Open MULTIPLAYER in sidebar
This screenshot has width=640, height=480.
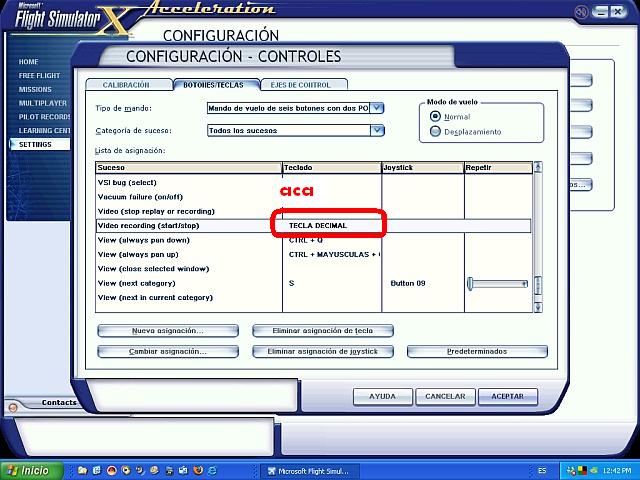(43, 103)
